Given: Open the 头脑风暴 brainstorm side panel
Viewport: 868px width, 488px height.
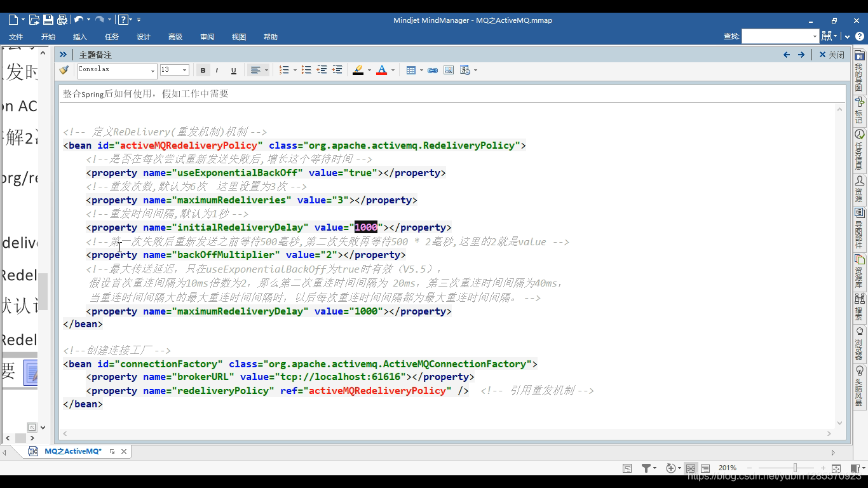Looking at the screenshot, I should pyautogui.click(x=859, y=386).
